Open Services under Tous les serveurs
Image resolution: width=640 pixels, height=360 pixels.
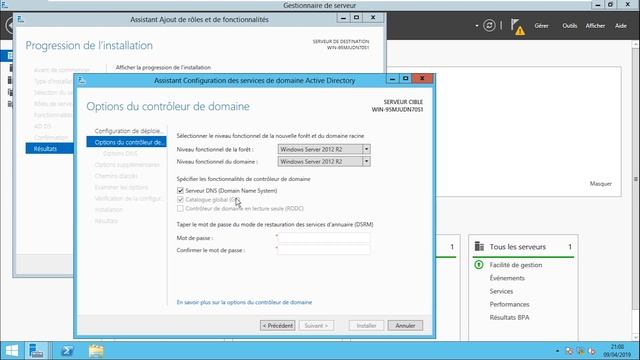click(x=501, y=291)
